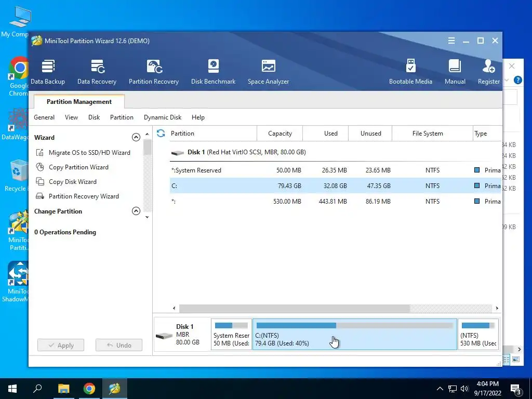Select the 530.00 MB partition row

click(x=335, y=201)
